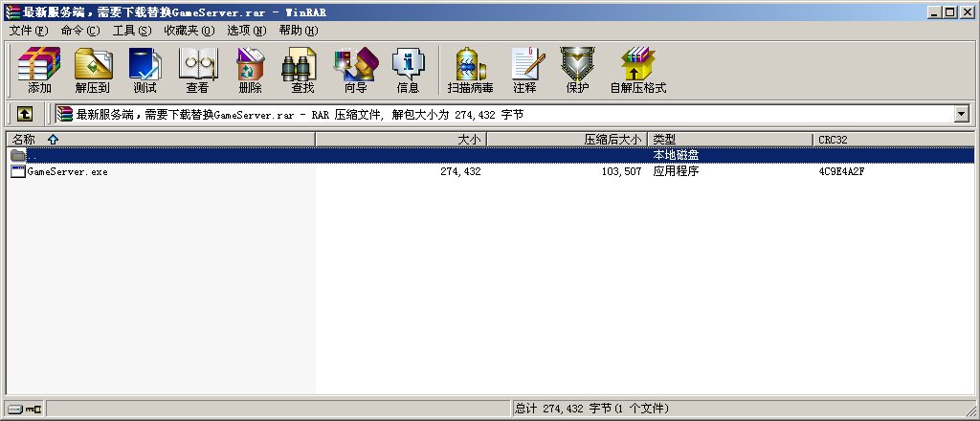Open the File (文件) menu
Viewport: 980px width, 421px height.
click(28, 31)
